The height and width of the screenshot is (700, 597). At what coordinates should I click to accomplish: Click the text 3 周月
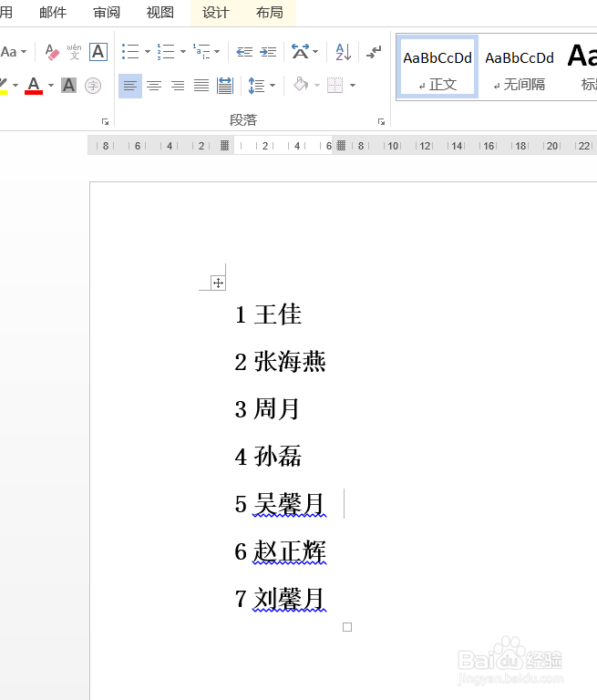pos(267,409)
